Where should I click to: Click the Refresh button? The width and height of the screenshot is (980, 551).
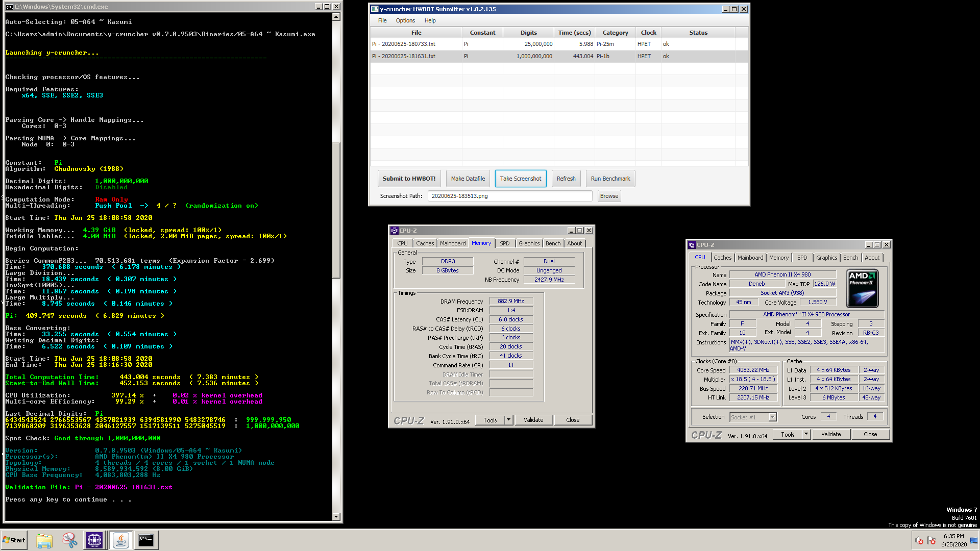click(x=566, y=179)
